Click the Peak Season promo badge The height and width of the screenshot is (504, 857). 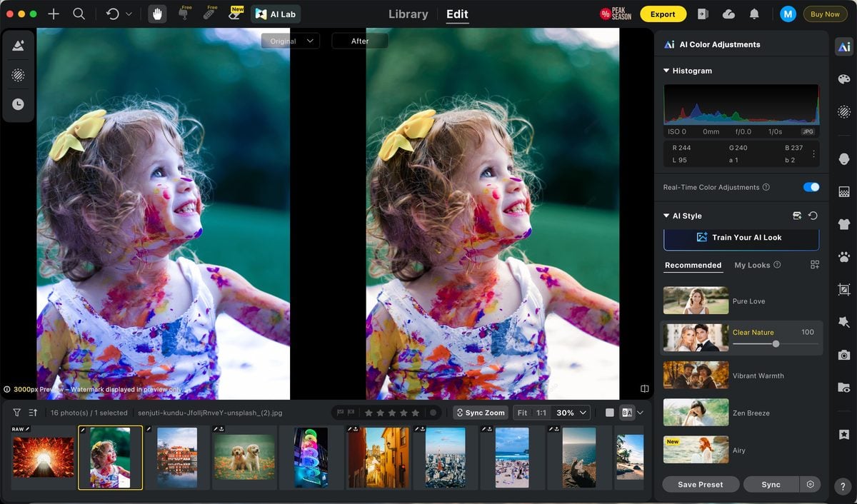point(615,14)
